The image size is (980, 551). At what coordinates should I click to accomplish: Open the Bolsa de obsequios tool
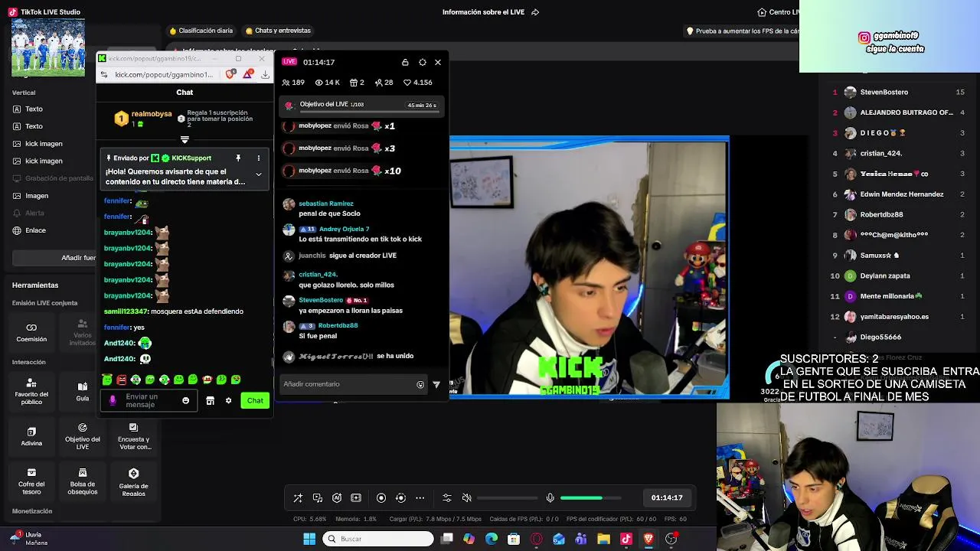(82, 481)
